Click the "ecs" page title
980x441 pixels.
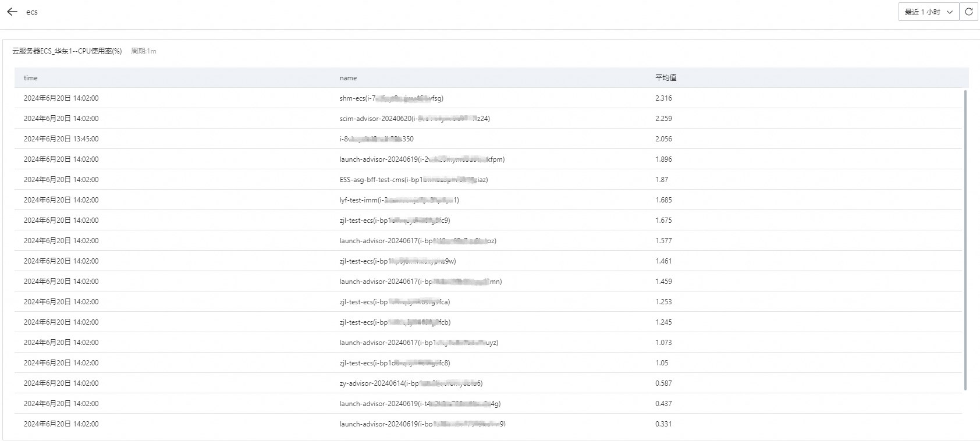[x=32, y=12]
